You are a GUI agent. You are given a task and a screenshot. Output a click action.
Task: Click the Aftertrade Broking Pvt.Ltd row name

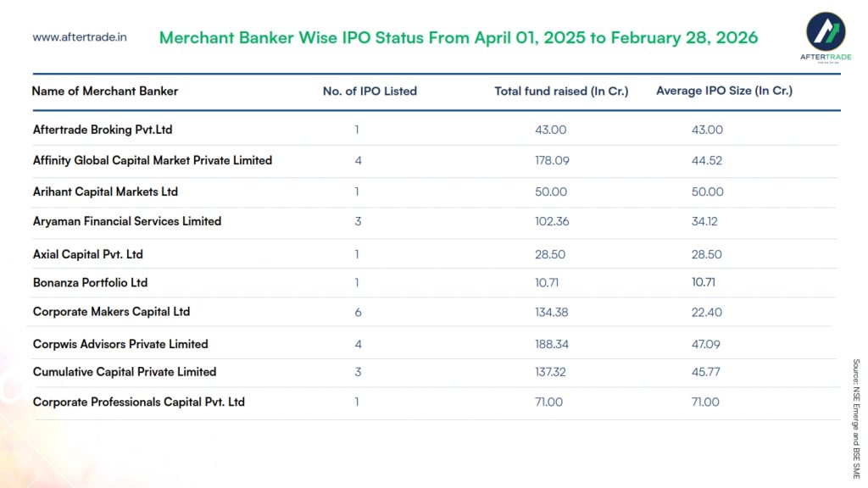[103, 130]
